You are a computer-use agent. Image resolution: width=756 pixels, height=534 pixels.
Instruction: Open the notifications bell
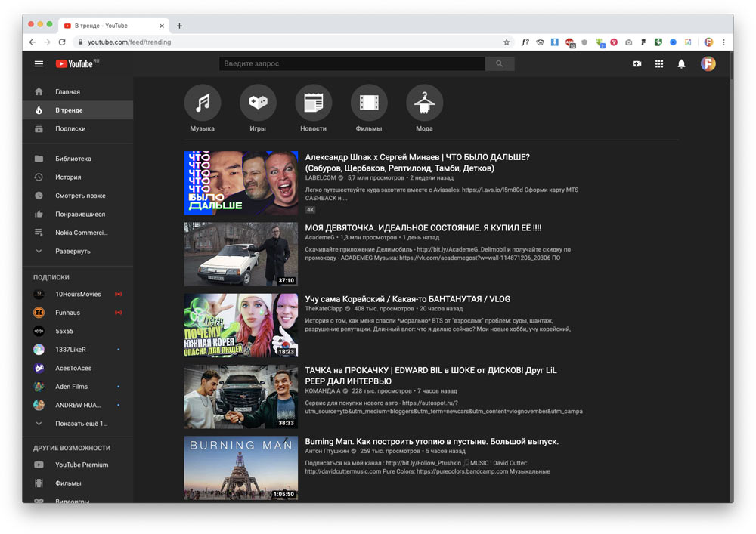(681, 64)
